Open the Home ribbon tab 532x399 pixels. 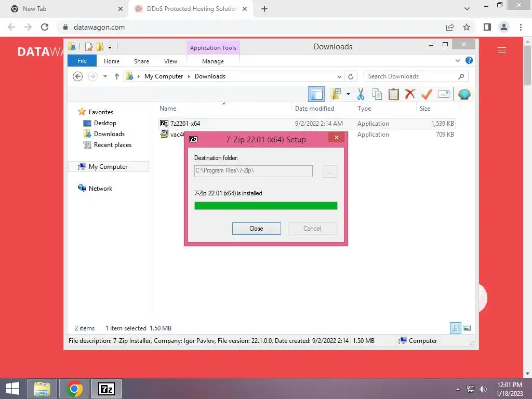click(x=112, y=61)
